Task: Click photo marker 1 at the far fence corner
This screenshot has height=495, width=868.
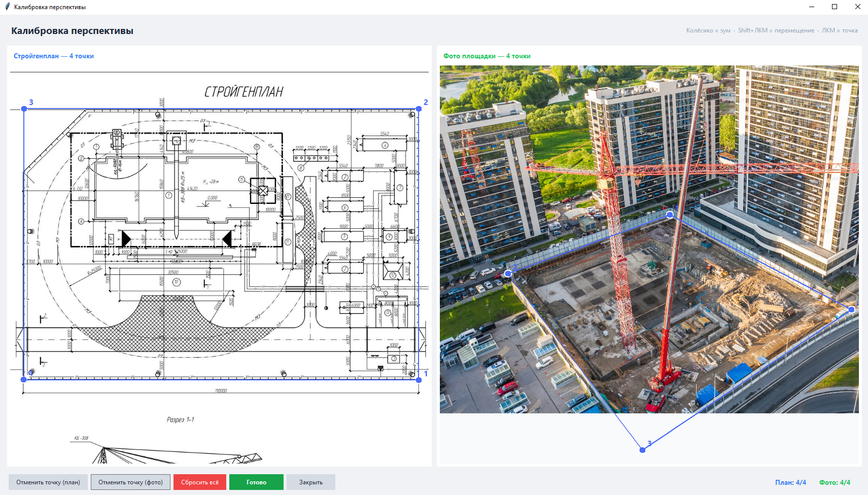Action: coord(670,215)
